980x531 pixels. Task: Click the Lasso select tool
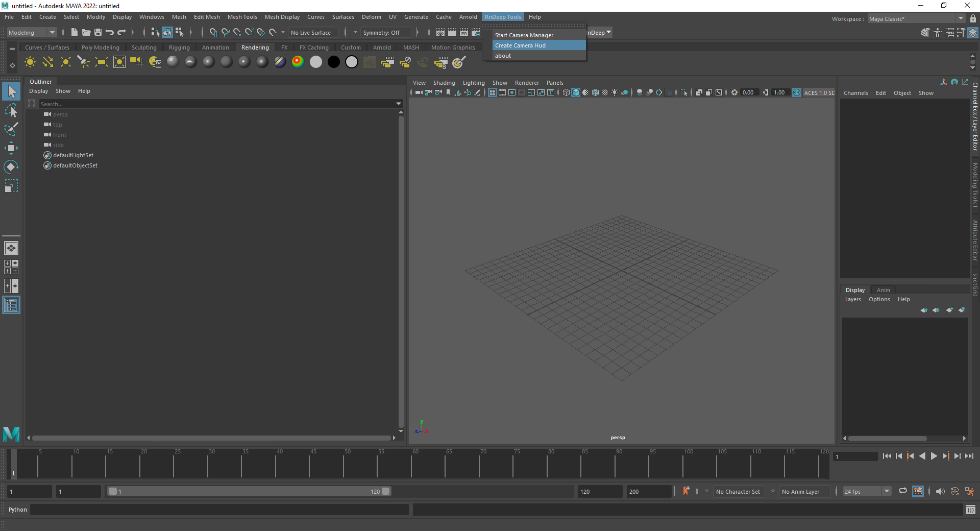[x=11, y=110]
